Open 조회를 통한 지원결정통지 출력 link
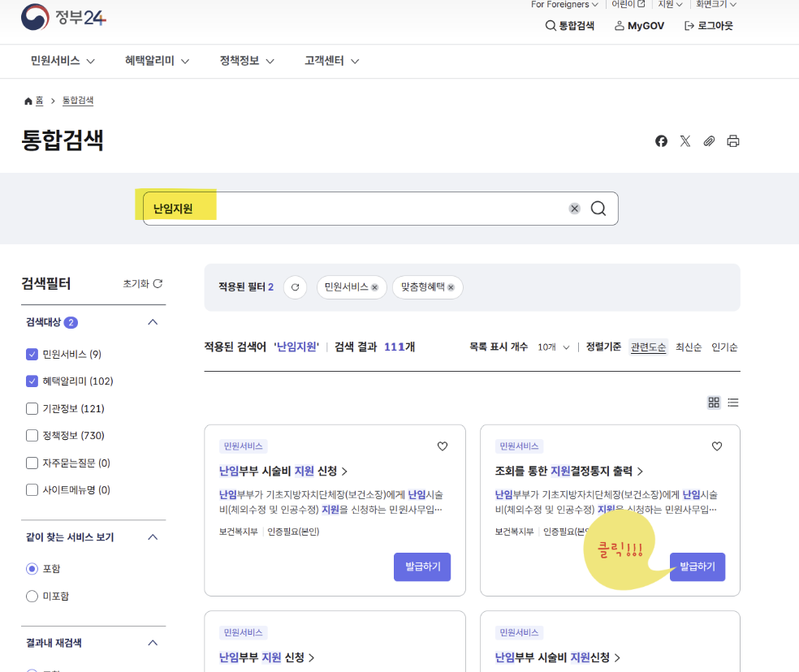This screenshot has width=799, height=672. [x=568, y=471]
